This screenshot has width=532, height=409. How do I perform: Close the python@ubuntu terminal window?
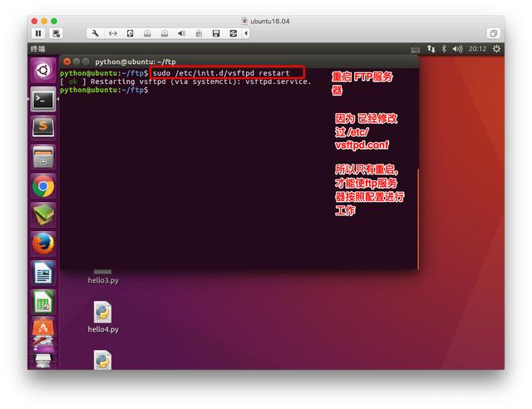click(x=67, y=62)
